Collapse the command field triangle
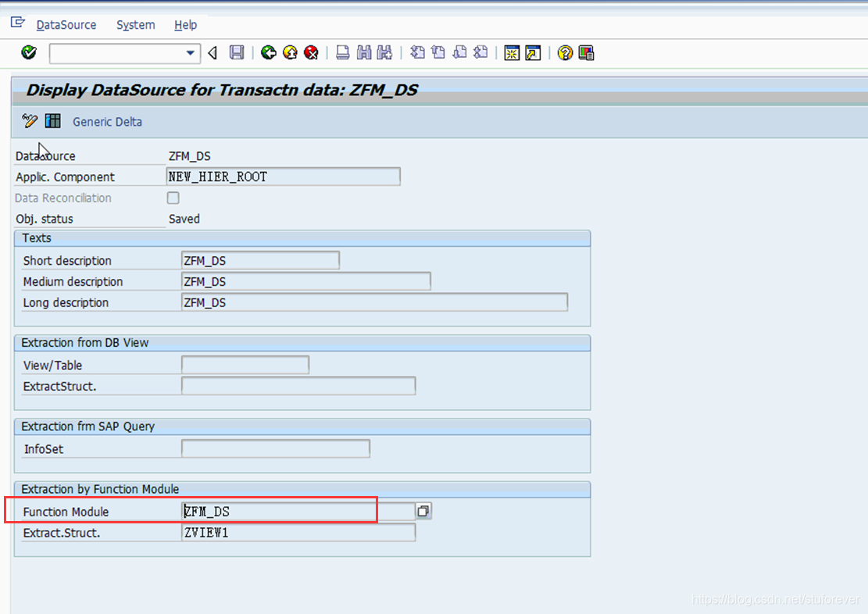 [213, 53]
